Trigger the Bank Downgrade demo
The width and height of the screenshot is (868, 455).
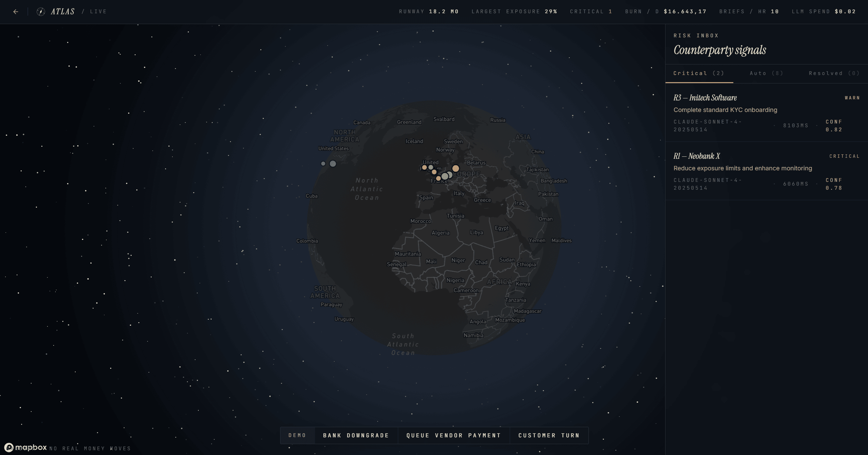tap(356, 435)
